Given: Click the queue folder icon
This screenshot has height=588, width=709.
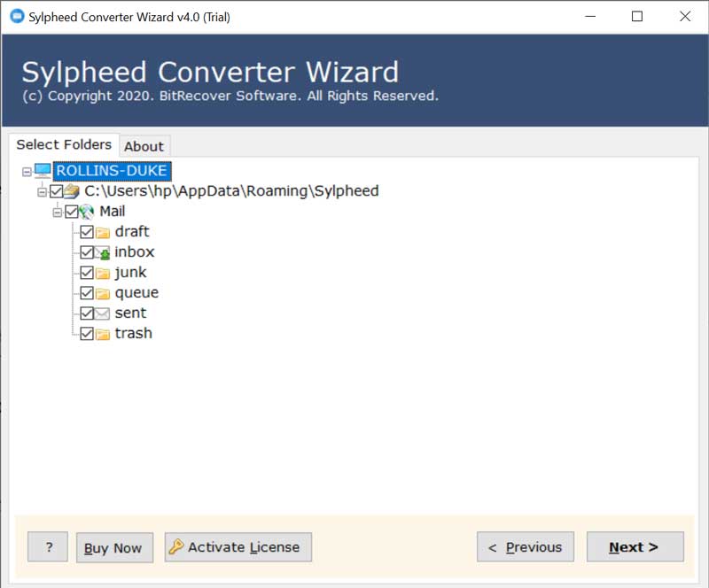Looking at the screenshot, I should (x=103, y=293).
